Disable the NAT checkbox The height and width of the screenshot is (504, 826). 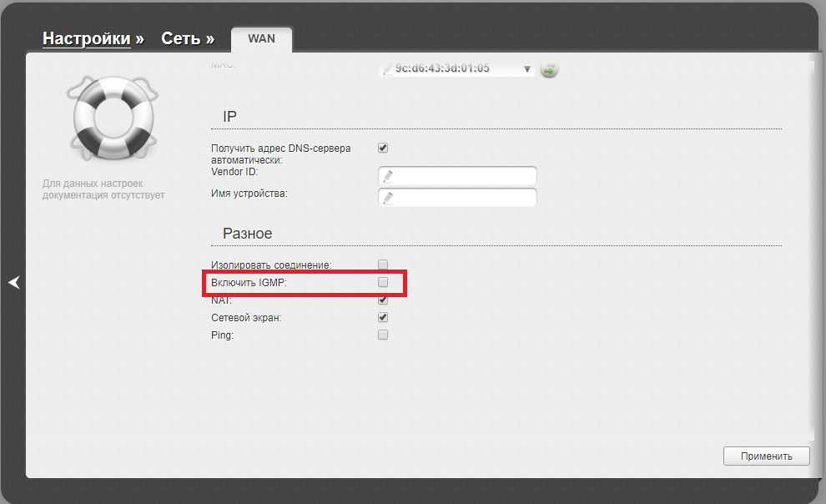click(383, 300)
